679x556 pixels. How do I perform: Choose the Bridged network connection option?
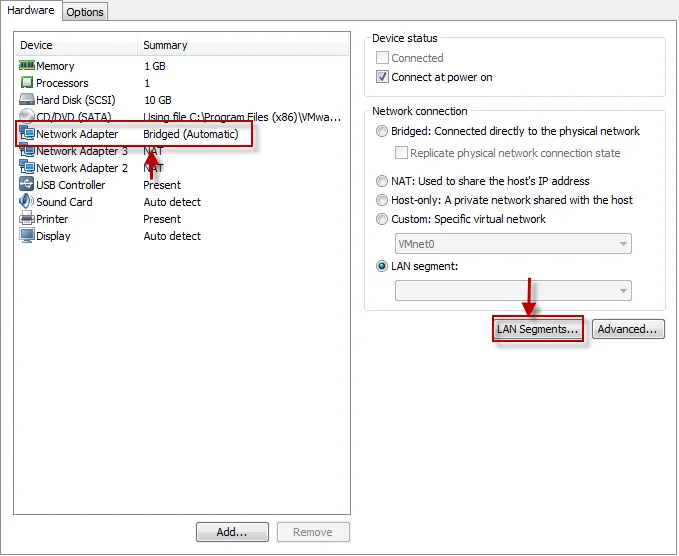click(x=383, y=131)
